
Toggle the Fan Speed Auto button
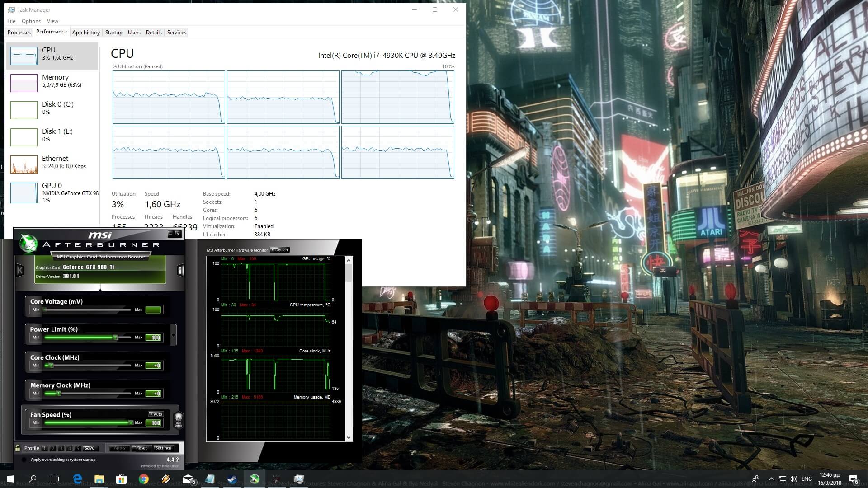[156, 414]
